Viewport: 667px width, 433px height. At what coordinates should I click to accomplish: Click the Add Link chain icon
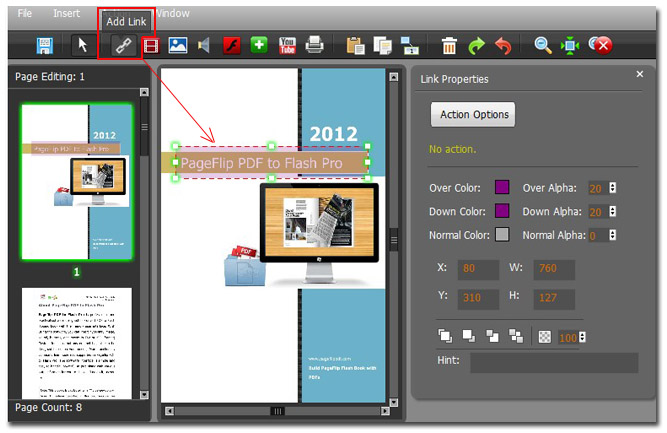[x=123, y=46]
